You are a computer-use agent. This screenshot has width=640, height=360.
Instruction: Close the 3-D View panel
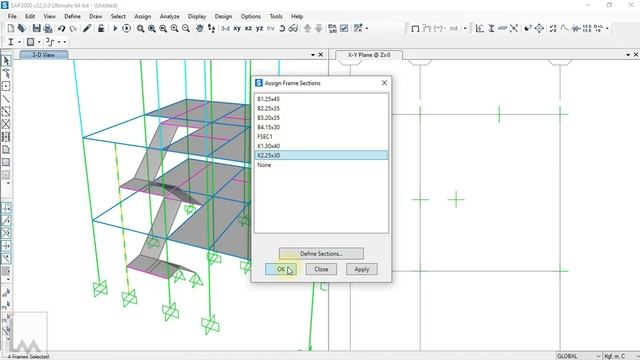pos(321,54)
